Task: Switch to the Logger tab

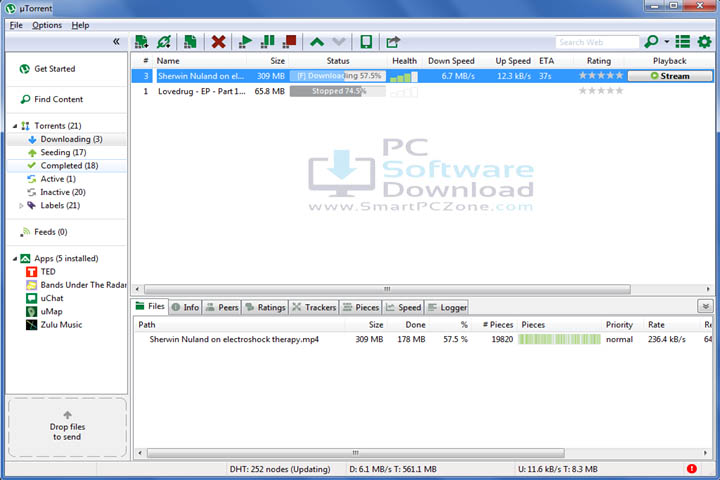Action: point(447,307)
